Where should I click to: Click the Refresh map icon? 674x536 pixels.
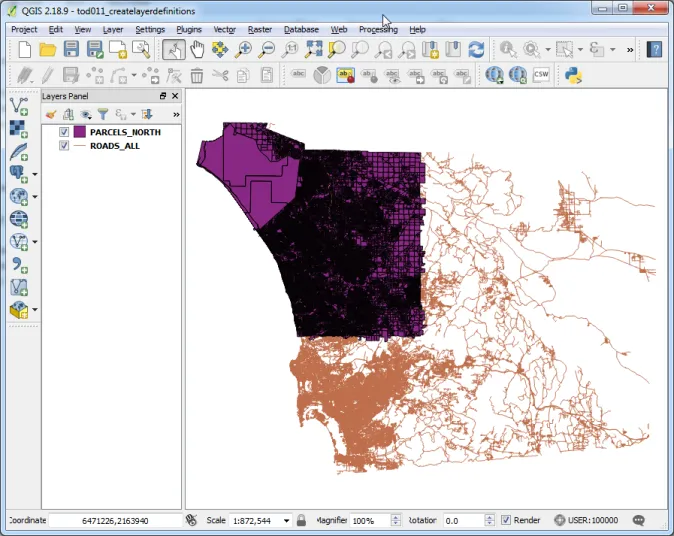pos(476,50)
